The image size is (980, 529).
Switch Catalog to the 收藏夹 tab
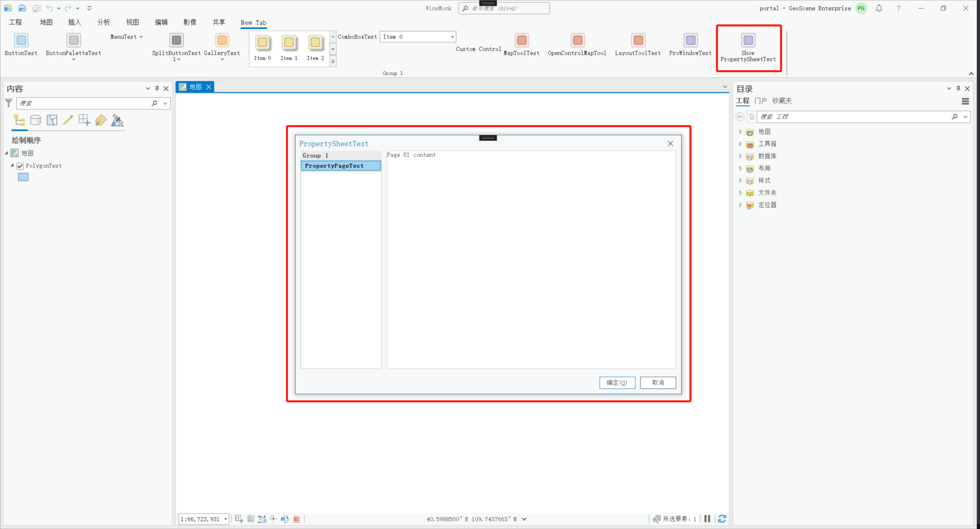[x=782, y=101]
